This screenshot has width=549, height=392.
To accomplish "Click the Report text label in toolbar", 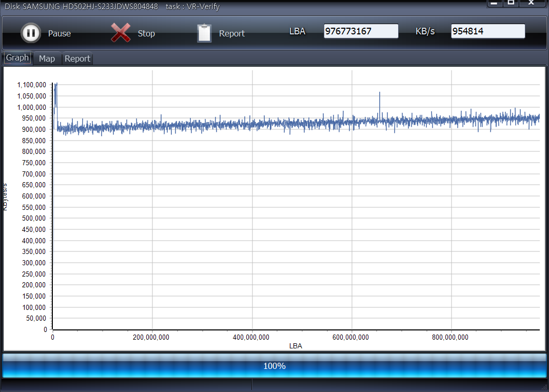I will pyautogui.click(x=232, y=33).
